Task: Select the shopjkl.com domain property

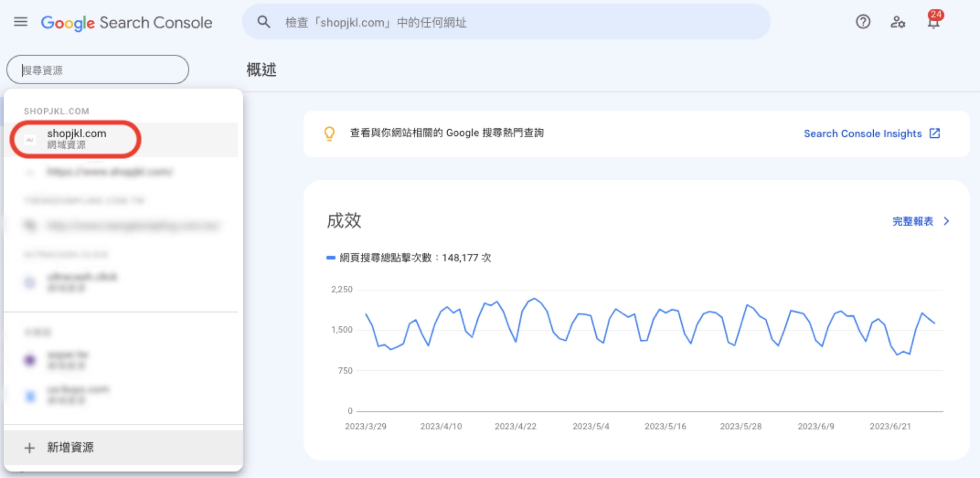Action: pos(76,138)
